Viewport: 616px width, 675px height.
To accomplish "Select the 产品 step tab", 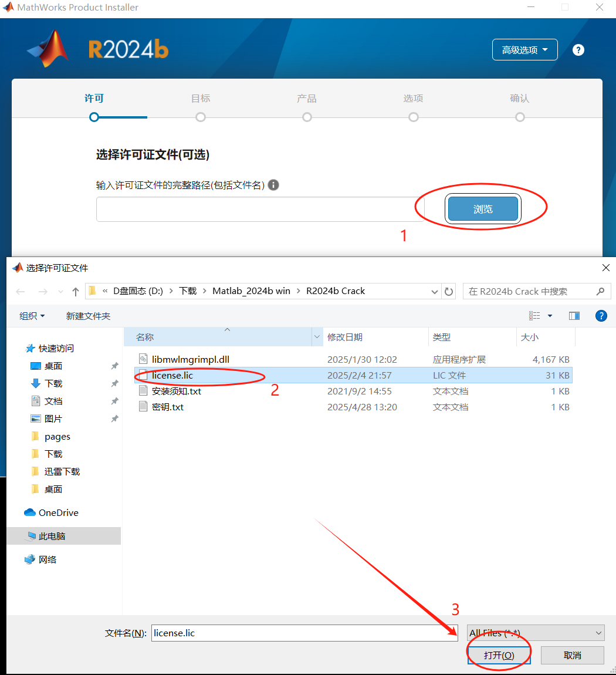I will [307, 99].
